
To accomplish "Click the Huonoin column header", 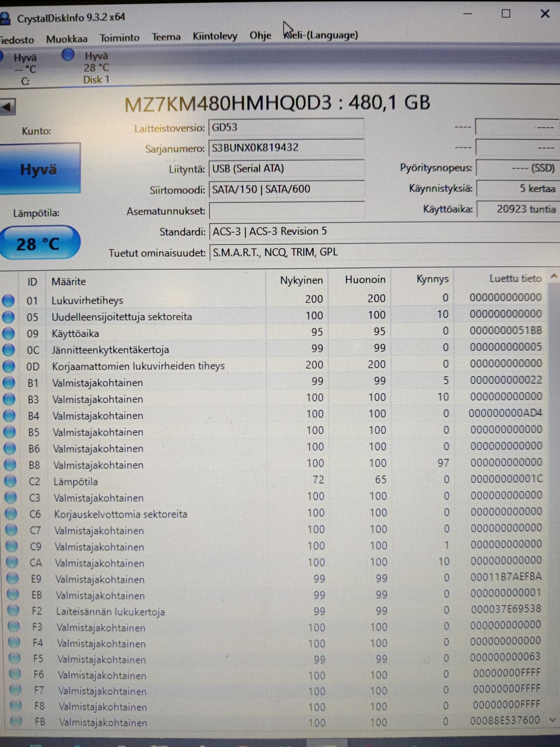I will [365, 280].
